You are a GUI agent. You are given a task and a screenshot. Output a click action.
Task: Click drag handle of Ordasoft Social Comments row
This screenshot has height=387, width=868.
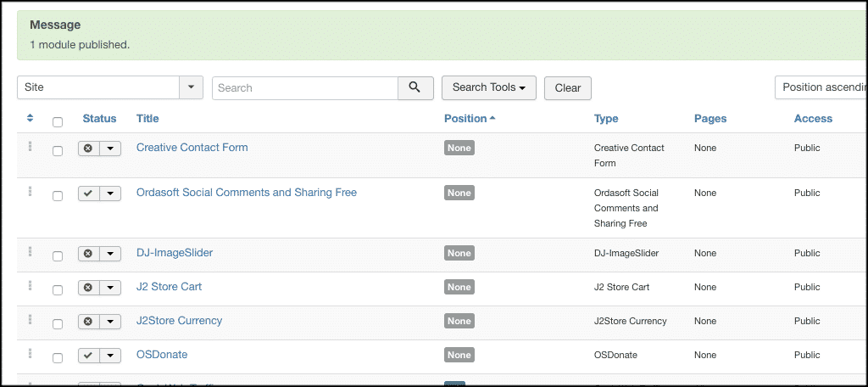point(30,191)
